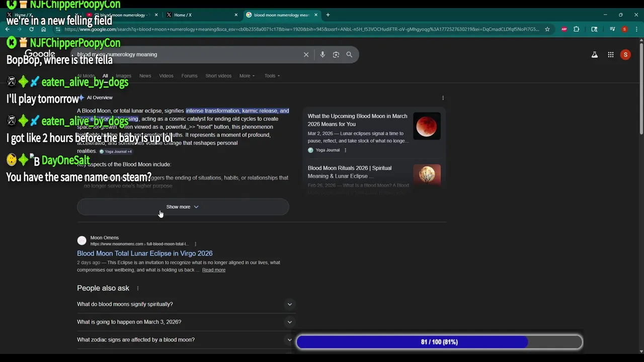Open the Google account avatar on the page
Screen dimensions: 644x362
[625, 55]
